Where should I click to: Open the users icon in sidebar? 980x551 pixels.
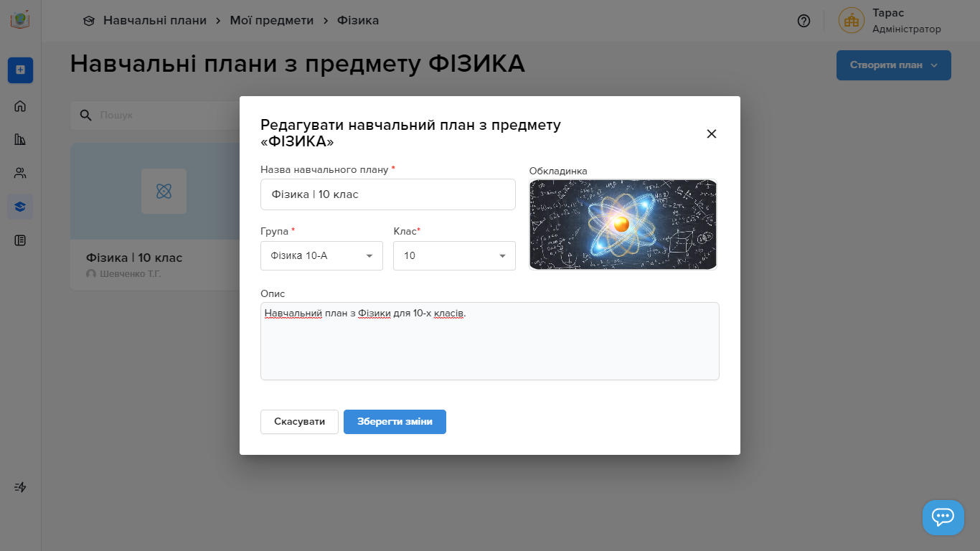coord(20,173)
